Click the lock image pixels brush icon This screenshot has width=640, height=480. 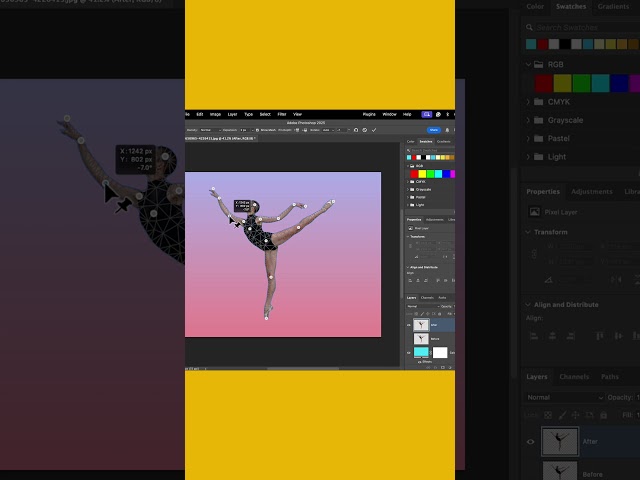[x=422, y=314]
